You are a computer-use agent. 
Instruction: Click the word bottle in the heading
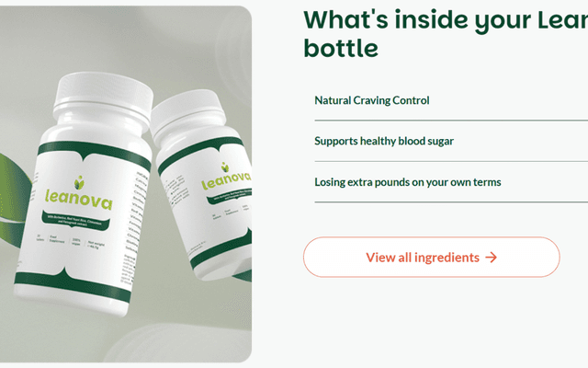pyautogui.click(x=341, y=48)
